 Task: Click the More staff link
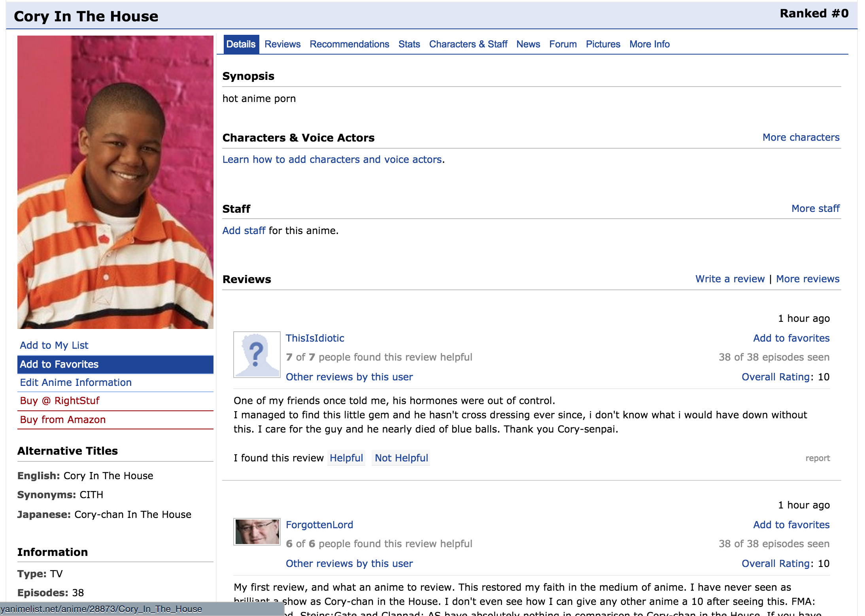click(x=815, y=208)
